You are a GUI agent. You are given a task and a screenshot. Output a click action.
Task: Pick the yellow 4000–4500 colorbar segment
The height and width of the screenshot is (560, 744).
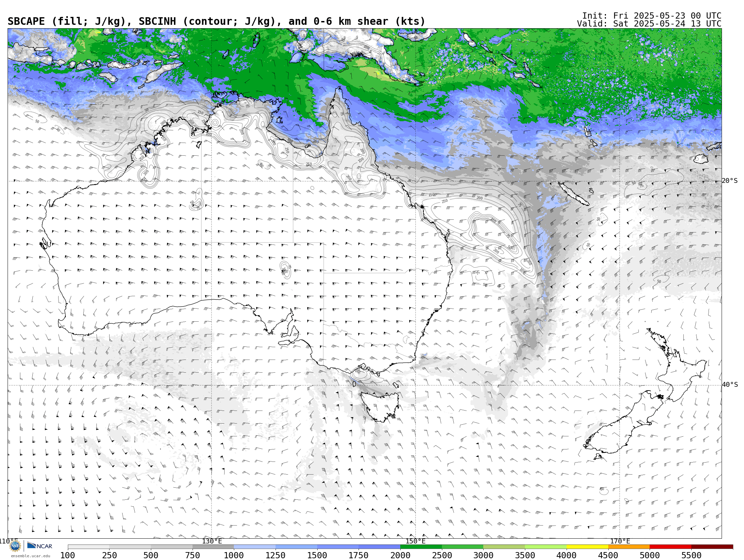coord(587,547)
